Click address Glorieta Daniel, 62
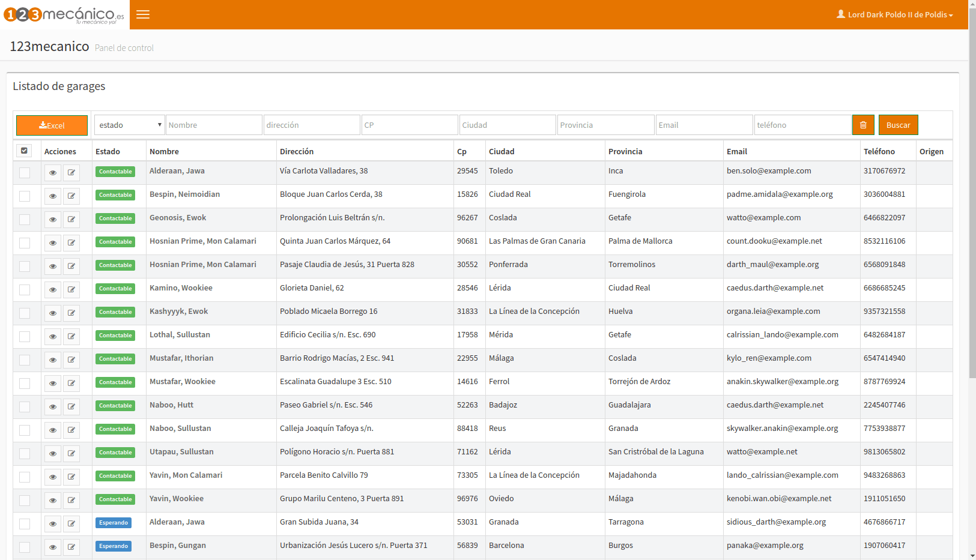976x560 pixels. pyautogui.click(x=312, y=288)
